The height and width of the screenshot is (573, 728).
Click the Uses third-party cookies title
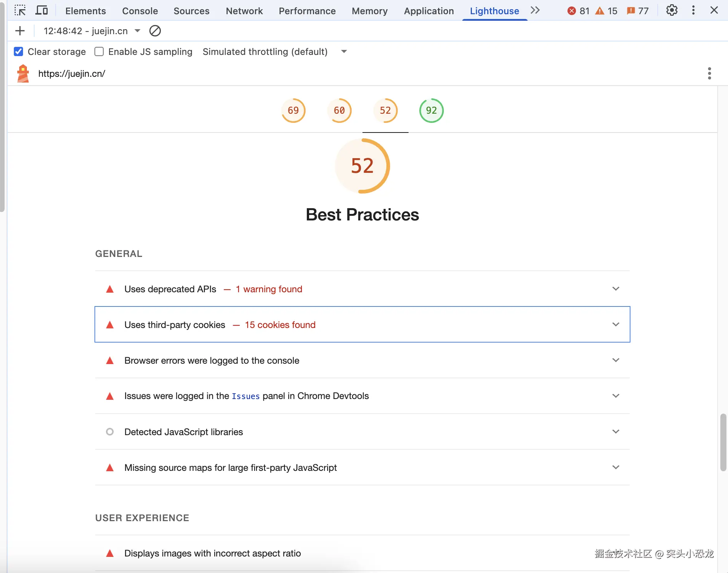(x=175, y=325)
